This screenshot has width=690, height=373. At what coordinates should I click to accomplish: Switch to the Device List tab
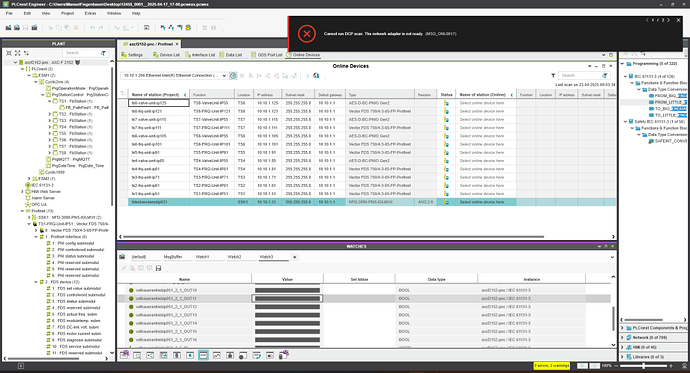point(166,55)
